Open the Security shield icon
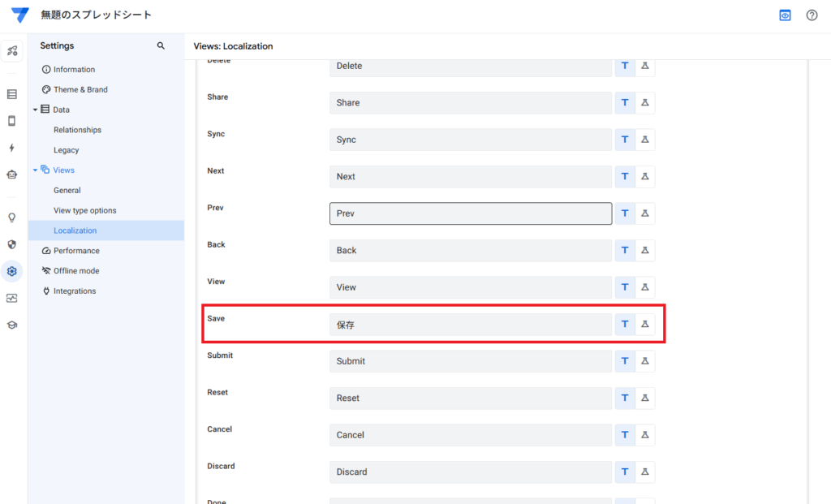The width and height of the screenshot is (831, 504). pos(11,244)
